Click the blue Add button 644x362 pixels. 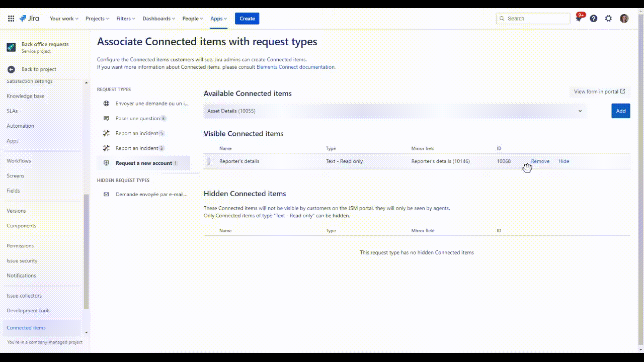point(620,111)
